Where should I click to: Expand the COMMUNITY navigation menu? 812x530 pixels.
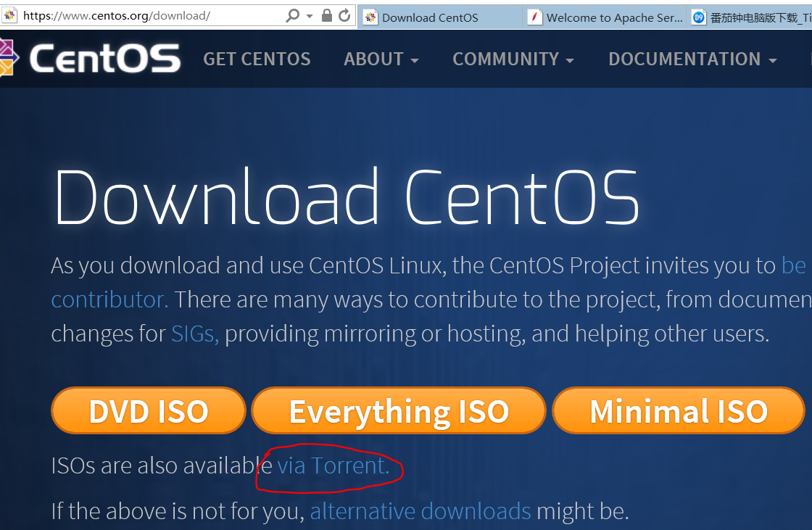(x=513, y=59)
